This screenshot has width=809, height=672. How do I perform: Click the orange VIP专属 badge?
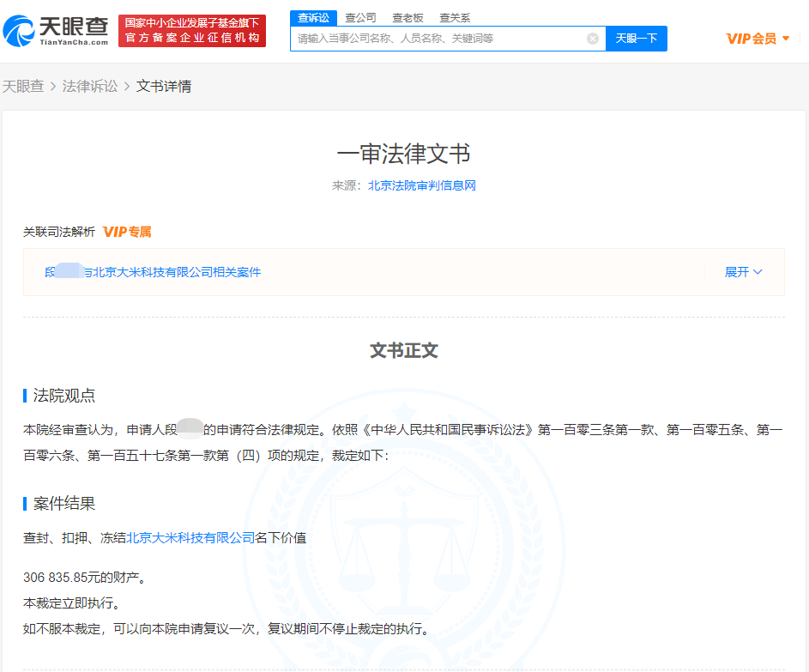coord(127,232)
